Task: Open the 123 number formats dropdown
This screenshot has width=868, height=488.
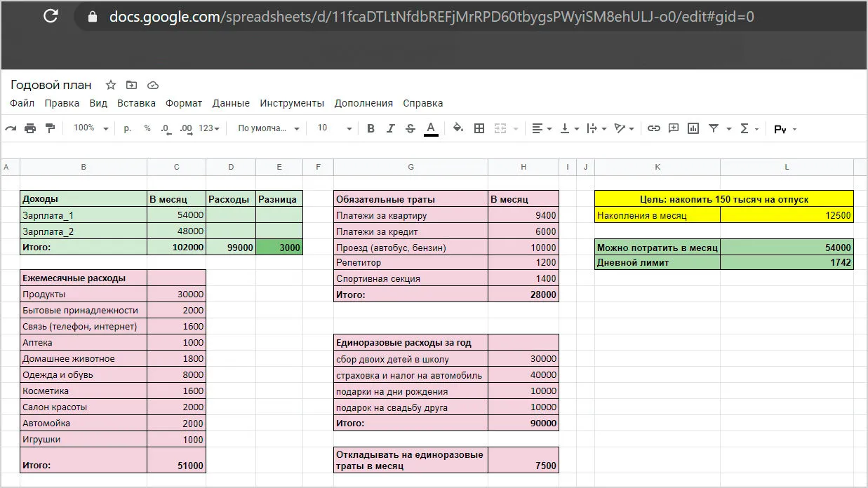Action: (x=209, y=128)
